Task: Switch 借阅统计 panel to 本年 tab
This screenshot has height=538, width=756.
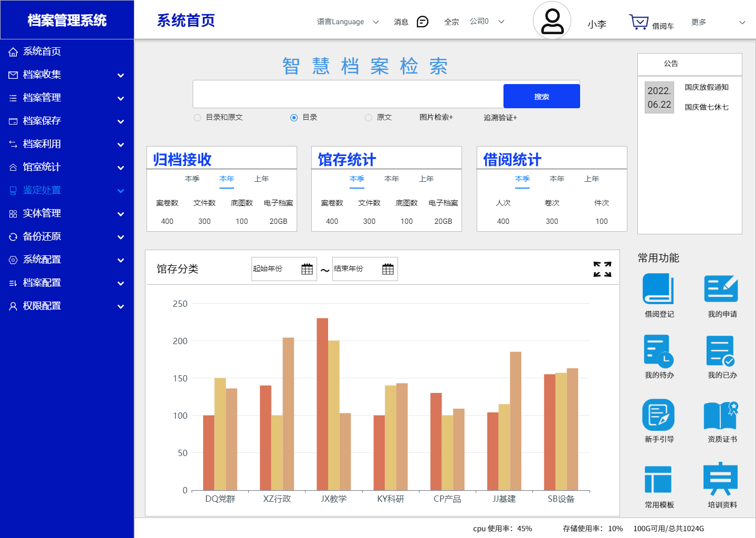Action: coord(557,179)
